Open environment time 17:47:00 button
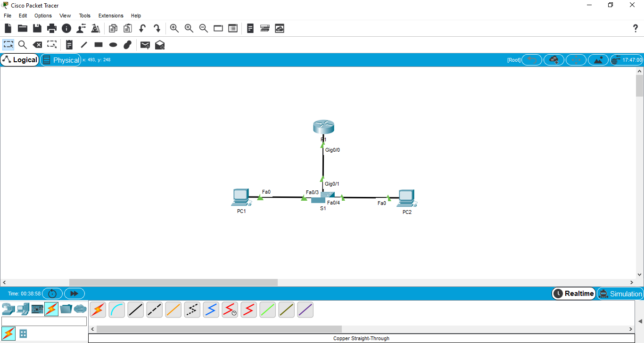The image size is (644, 343). pos(627,60)
